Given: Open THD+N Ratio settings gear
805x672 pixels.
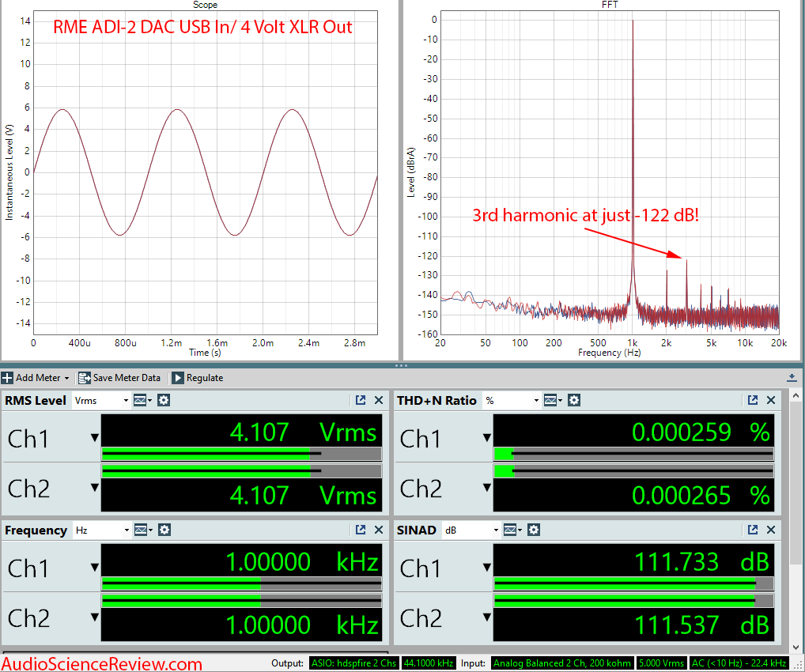Looking at the screenshot, I should pyautogui.click(x=574, y=400).
